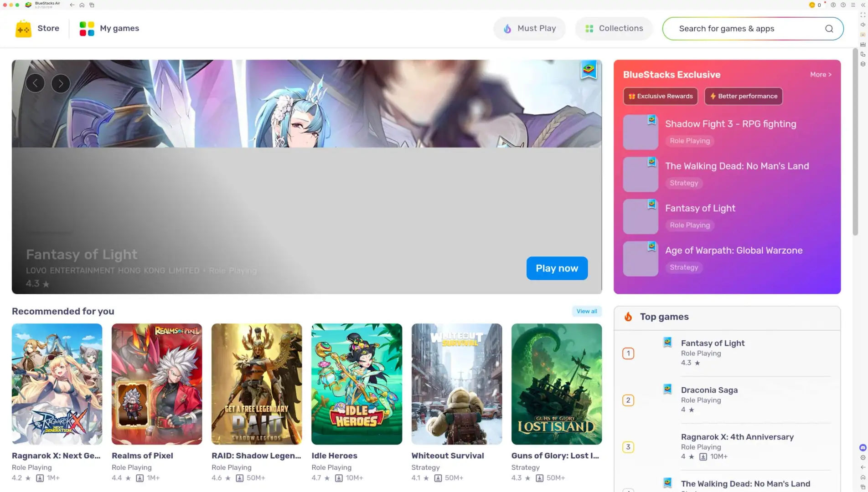Open Ragnarok X: 4th Anniversary in Top games

coord(727,447)
